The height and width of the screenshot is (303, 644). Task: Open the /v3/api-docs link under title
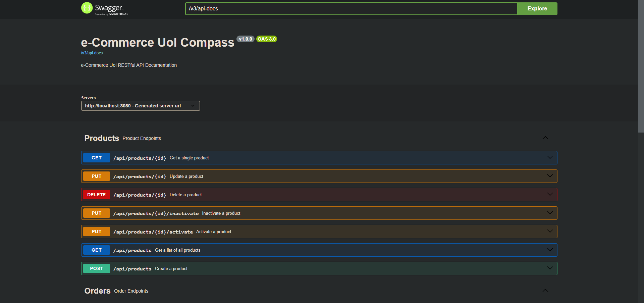pyautogui.click(x=92, y=53)
